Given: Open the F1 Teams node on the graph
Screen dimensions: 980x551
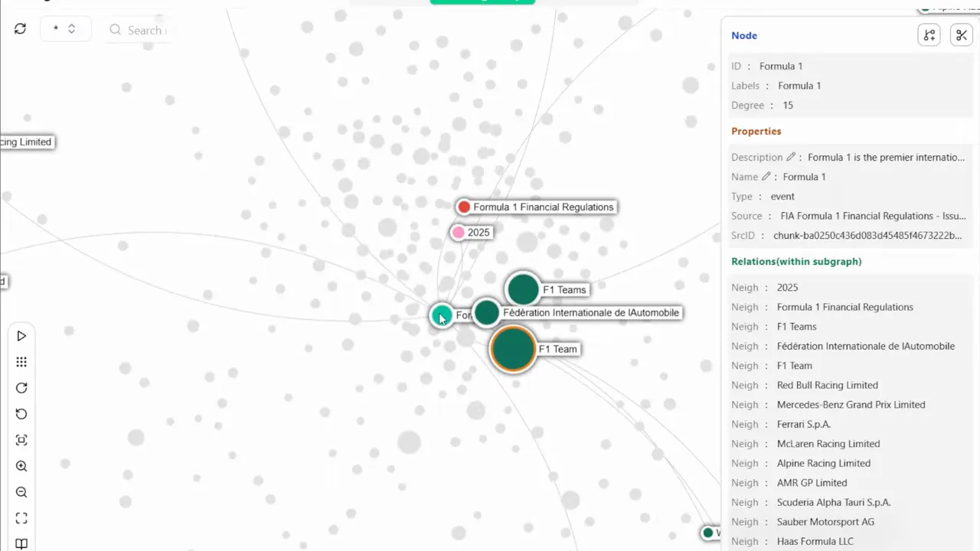Looking at the screenshot, I should coord(523,289).
